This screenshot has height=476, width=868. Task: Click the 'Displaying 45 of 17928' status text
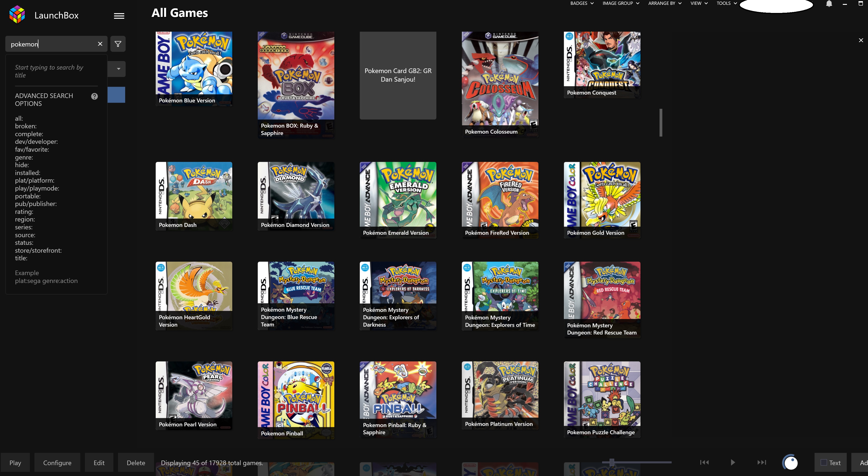tap(212, 463)
